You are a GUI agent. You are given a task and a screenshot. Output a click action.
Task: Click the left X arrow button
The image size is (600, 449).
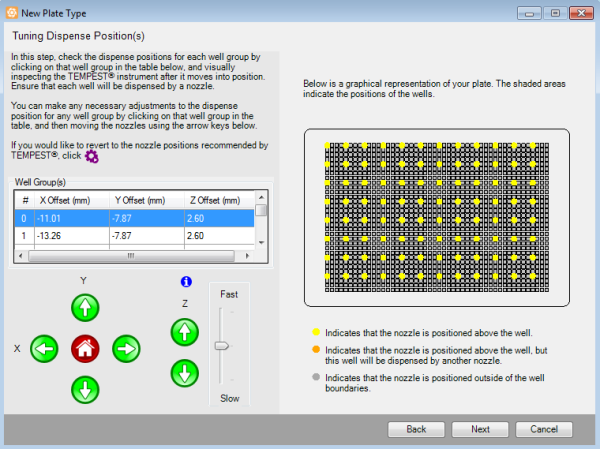(45, 349)
